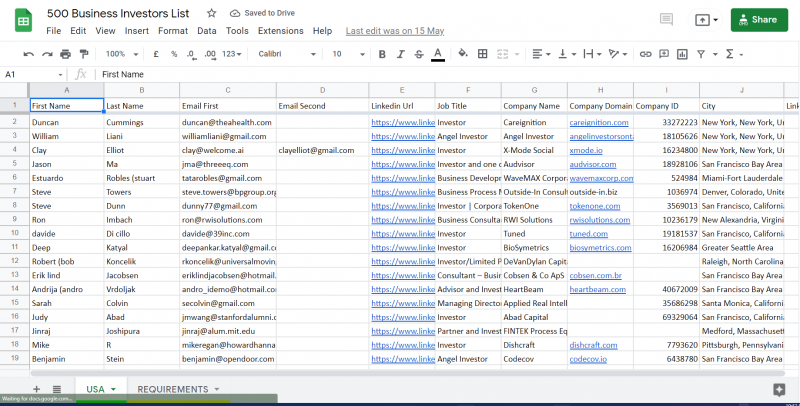Insert a comment from the toolbar
800x406 pixels.
664,54
